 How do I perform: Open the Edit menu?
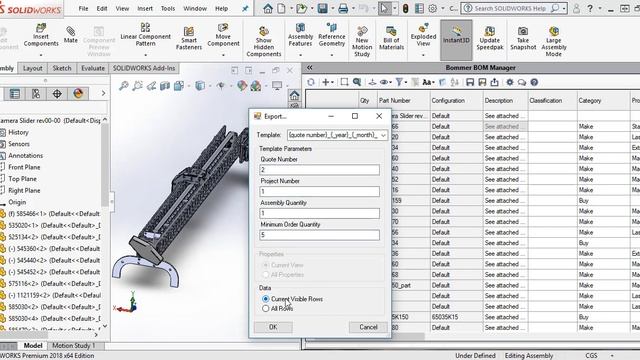pos(102,8)
